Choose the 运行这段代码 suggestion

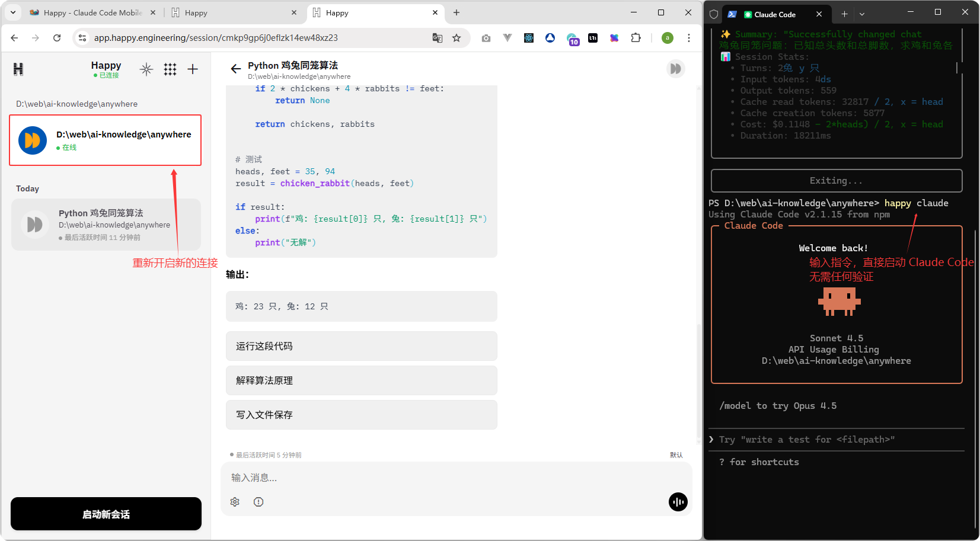pos(361,346)
